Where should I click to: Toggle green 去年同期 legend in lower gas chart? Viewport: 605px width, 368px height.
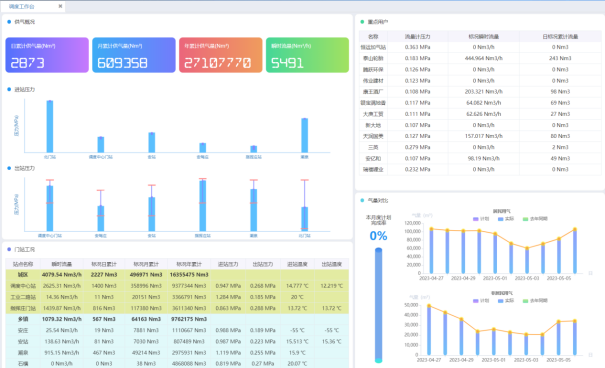tap(535, 300)
